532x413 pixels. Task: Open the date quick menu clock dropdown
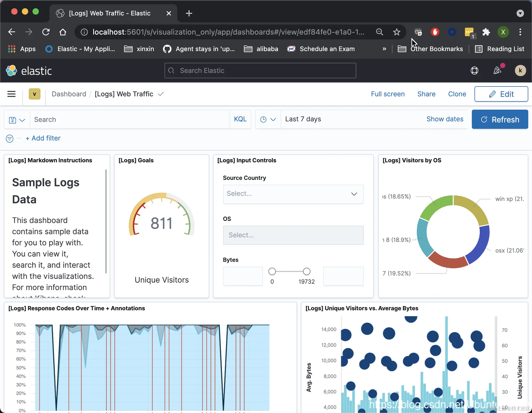pos(268,119)
